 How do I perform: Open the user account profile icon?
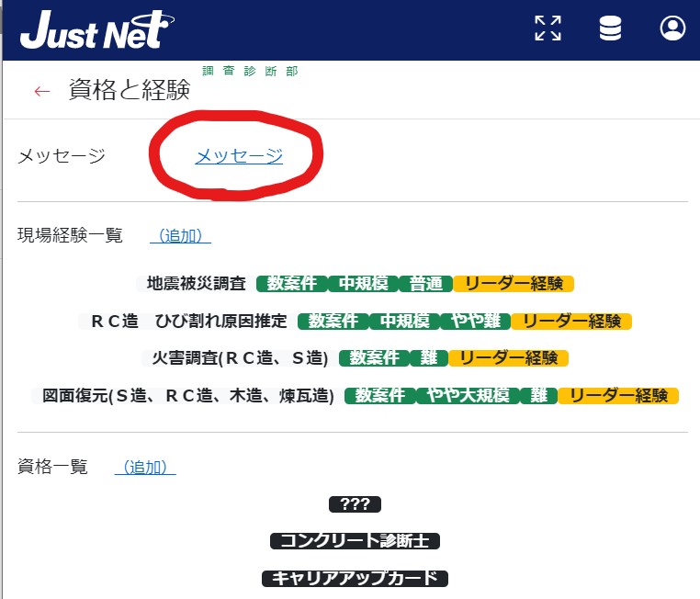pyautogui.click(x=672, y=28)
